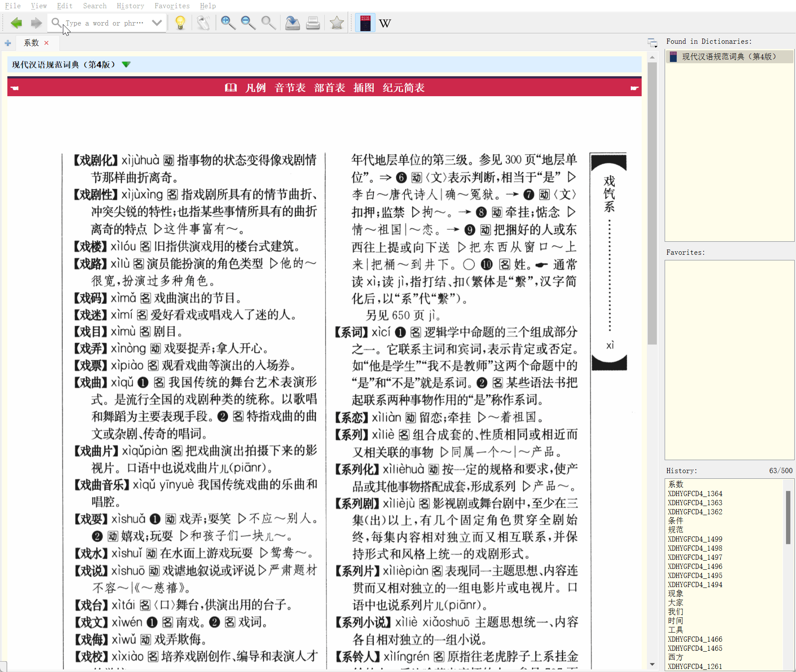Click the article scroll down arrow
Screen dimensions: 796x672
(x=652, y=664)
